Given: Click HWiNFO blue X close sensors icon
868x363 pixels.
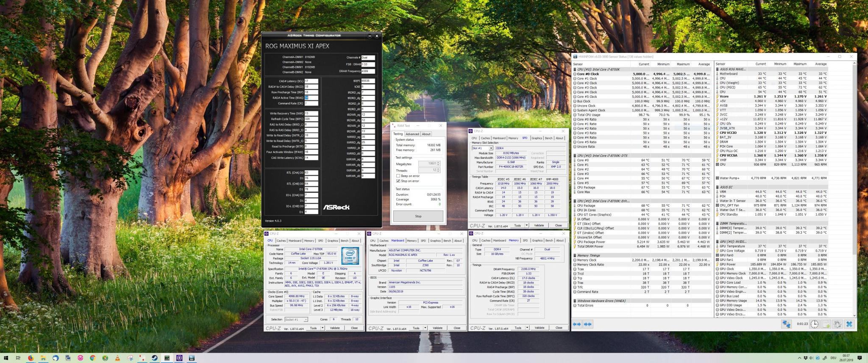Looking at the screenshot, I should tap(849, 324).
